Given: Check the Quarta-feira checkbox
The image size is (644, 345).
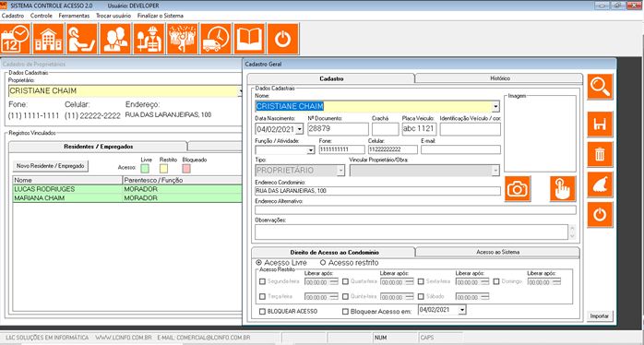Looking at the screenshot, I should 345,281.
